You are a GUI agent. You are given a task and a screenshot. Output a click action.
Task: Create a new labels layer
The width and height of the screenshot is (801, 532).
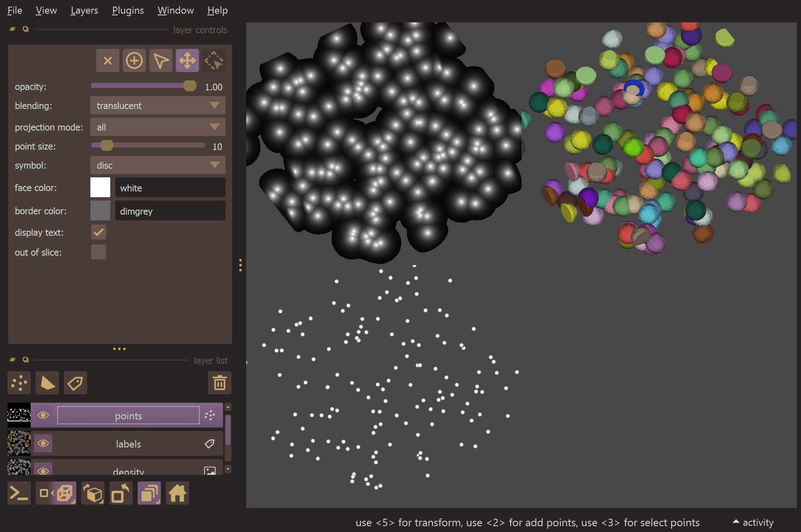(x=75, y=383)
